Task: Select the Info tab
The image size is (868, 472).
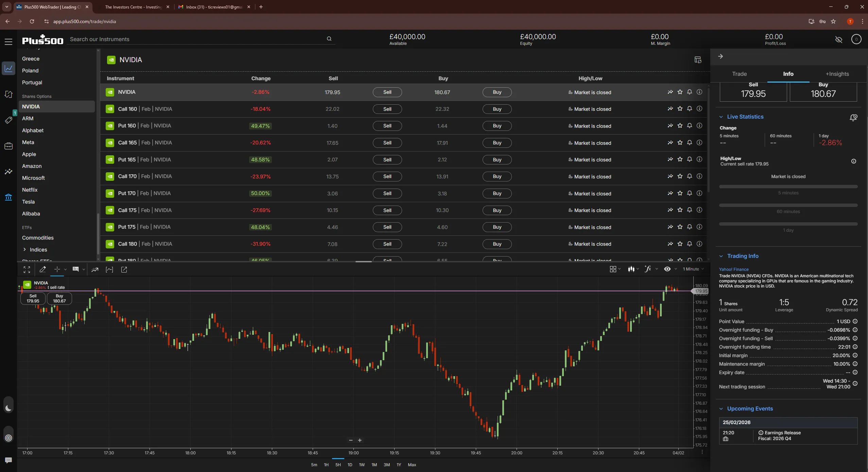Action: click(x=788, y=74)
